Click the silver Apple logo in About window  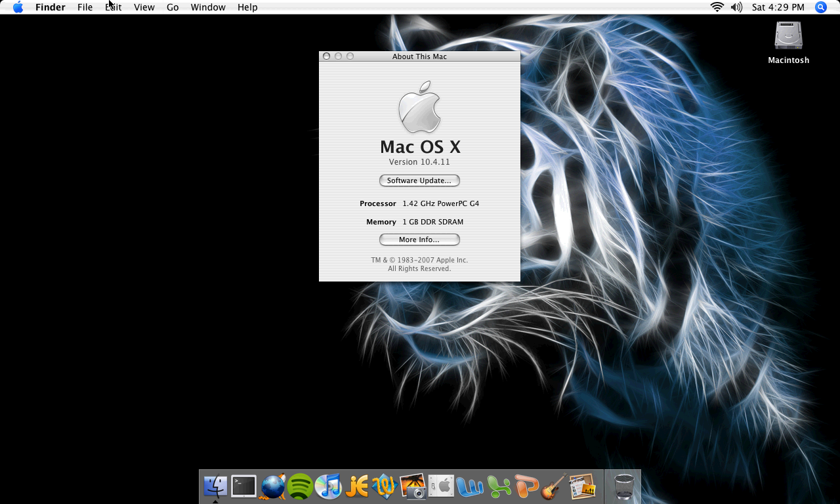419,107
